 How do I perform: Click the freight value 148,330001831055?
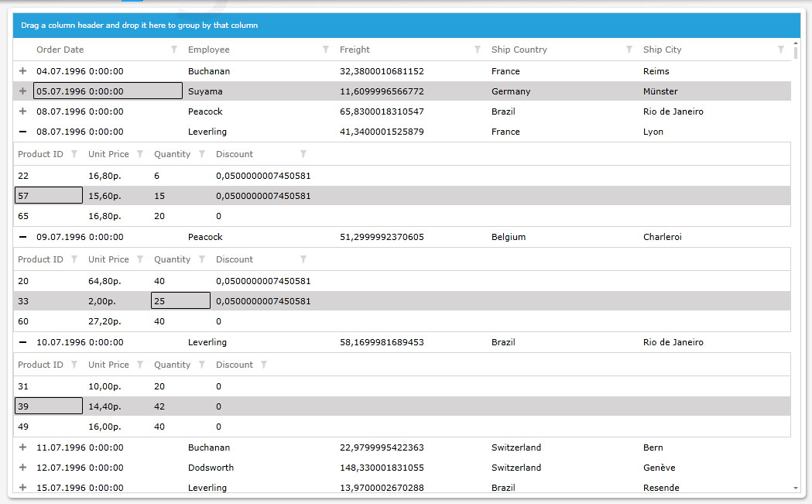[x=382, y=467]
